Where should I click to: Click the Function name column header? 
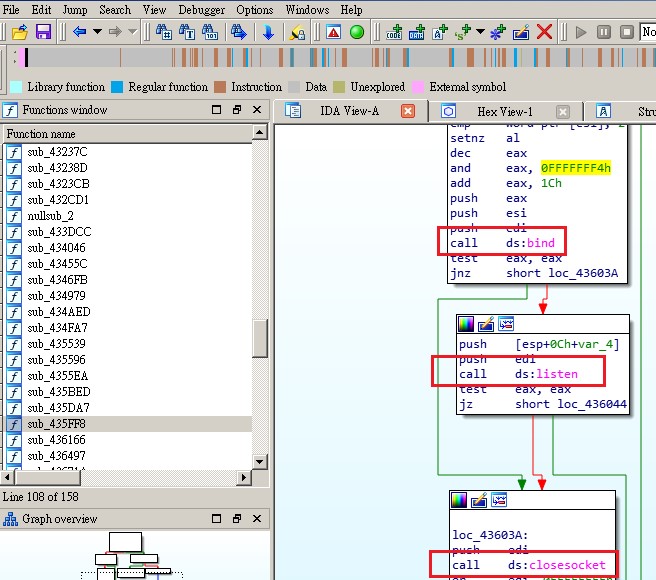pos(127,134)
